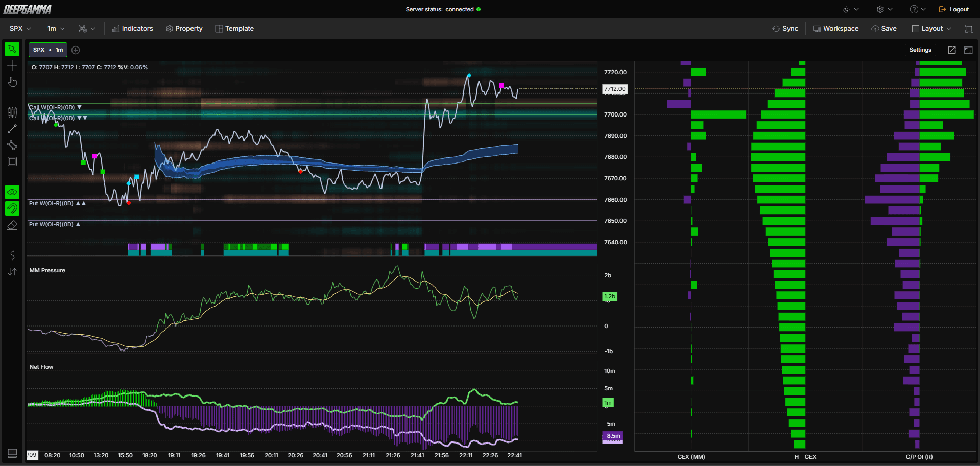Open the chart type dropdown
The image size is (980, 466).
point(87,29)
